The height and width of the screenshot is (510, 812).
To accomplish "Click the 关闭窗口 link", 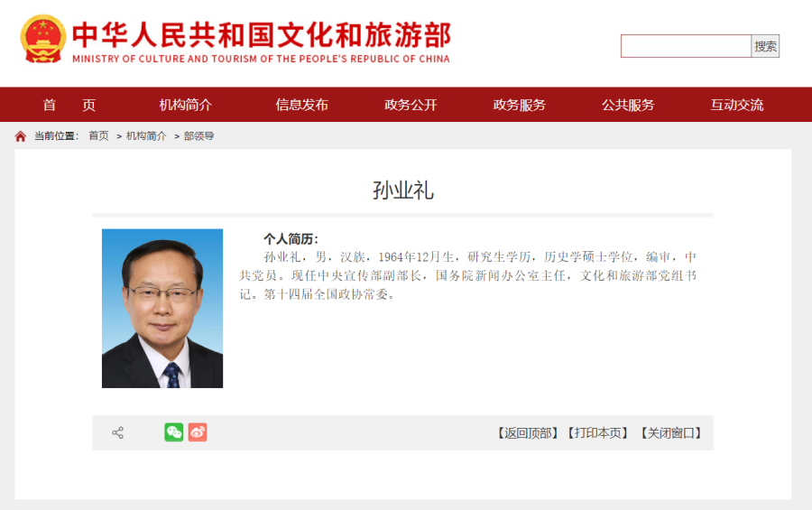I will (671, 432).
